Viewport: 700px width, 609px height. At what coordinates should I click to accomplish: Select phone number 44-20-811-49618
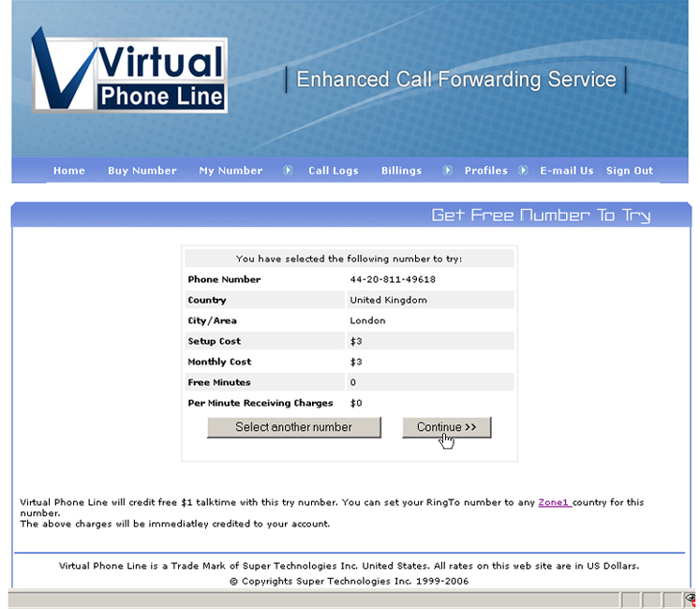393,279
